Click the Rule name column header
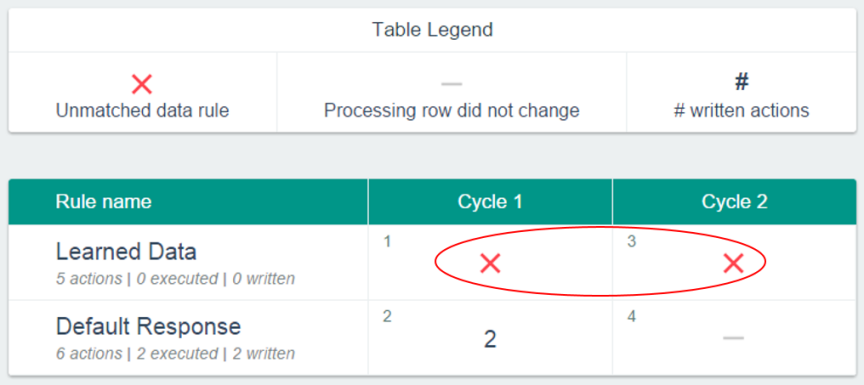The image size is (864, 385). 104,202
